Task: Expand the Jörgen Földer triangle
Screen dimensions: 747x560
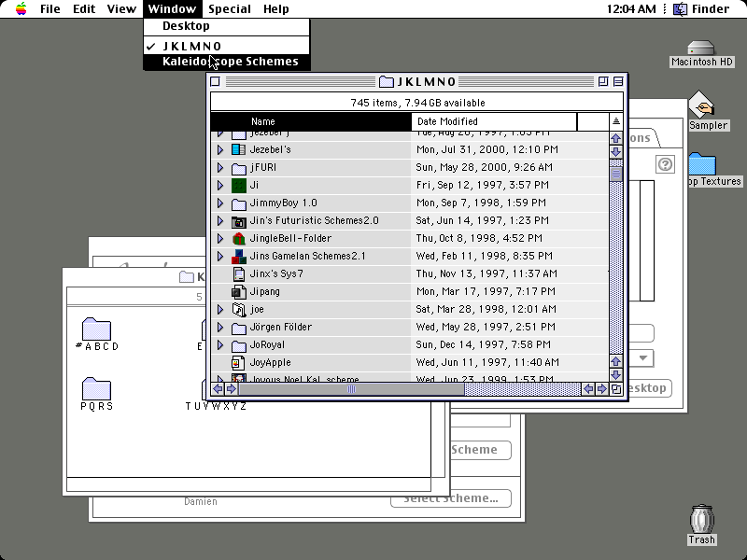Action: (220, 328)
